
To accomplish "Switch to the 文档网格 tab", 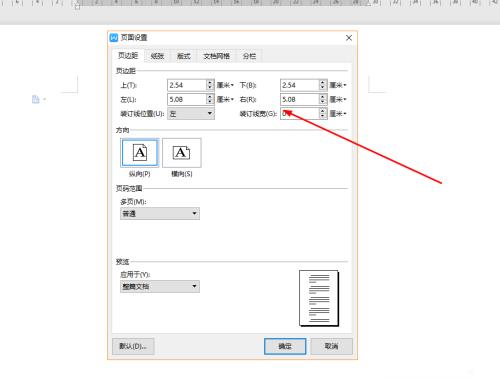I will [217, 56].
